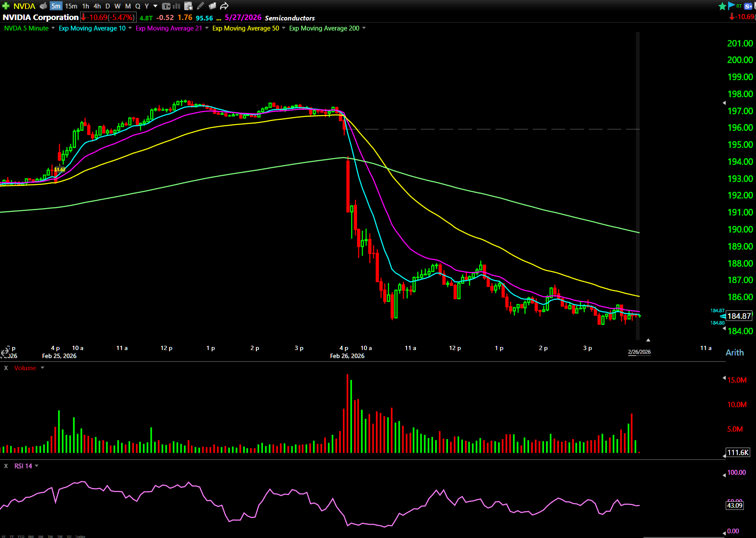Click the blue flag icon
This screenshot has height=538, width=756.
(731, 6)
